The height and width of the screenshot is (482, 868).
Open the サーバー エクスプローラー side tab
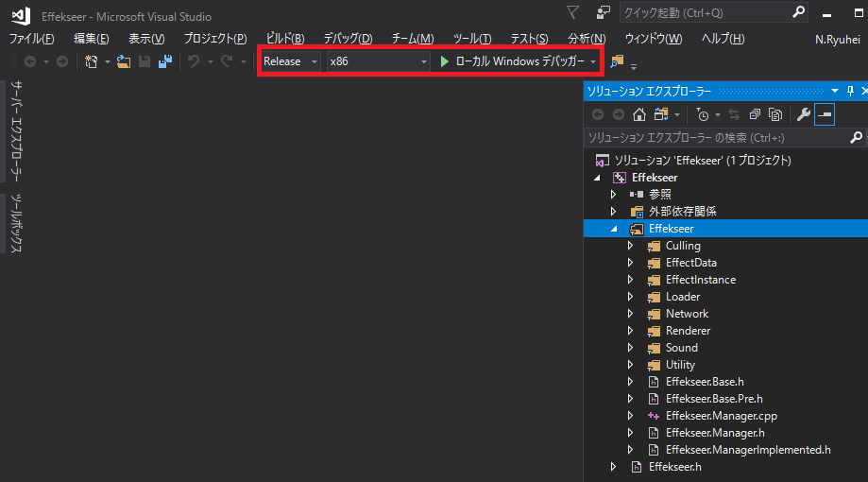pyautogui.click(x=17, y=131)
